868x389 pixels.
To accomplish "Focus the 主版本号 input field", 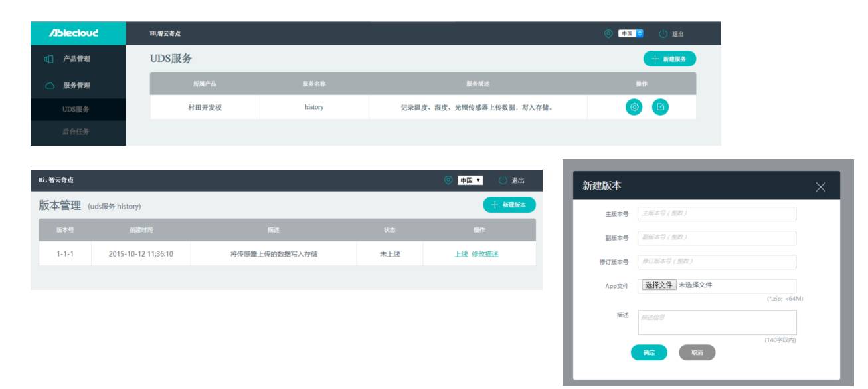I will [x=717, y=214].
